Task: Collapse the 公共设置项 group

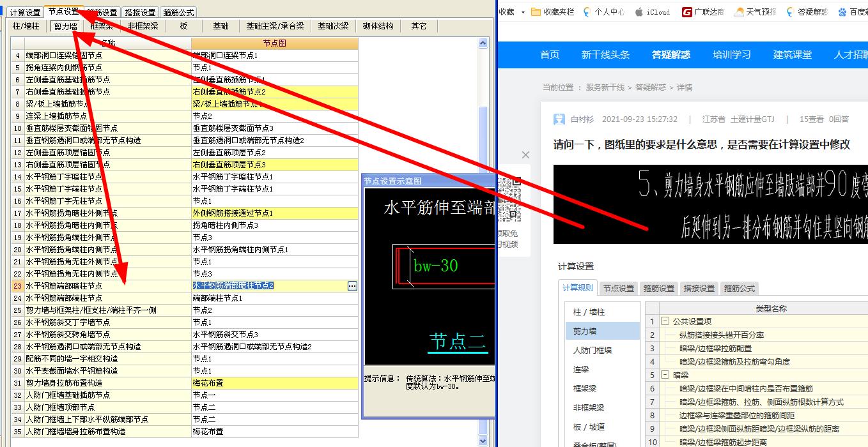Action: point(665,322)
